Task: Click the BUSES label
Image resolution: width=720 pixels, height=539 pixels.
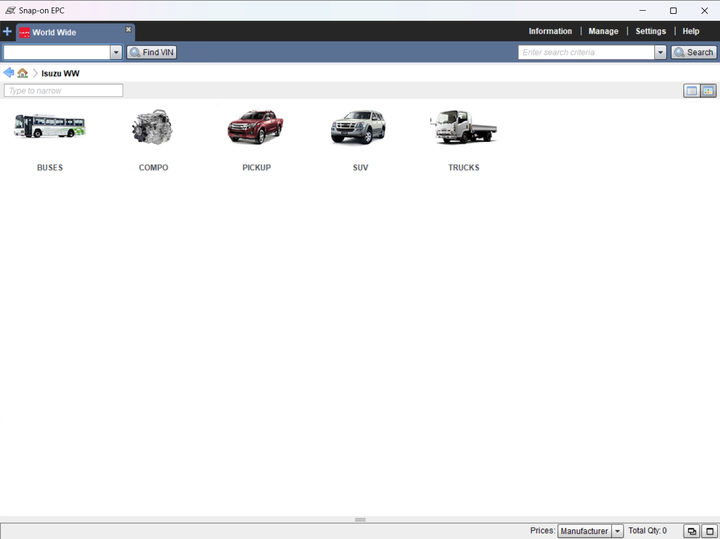Action: point(50,168)
